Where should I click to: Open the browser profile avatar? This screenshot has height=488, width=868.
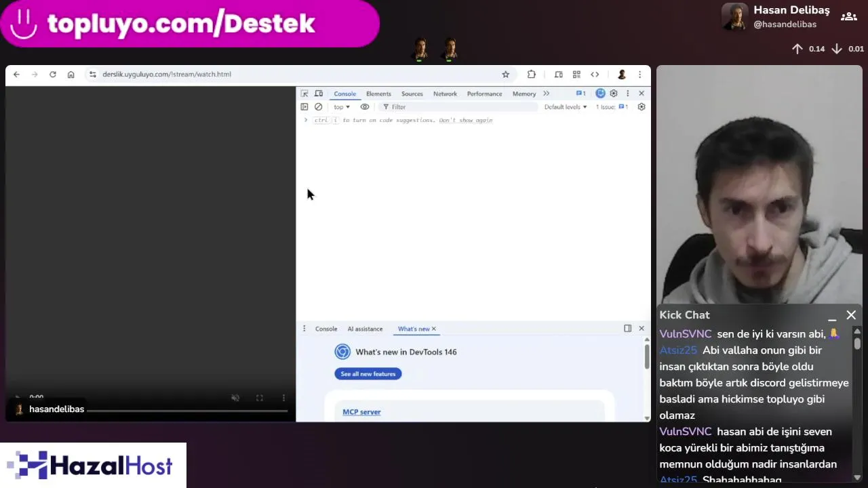(622, 75)
